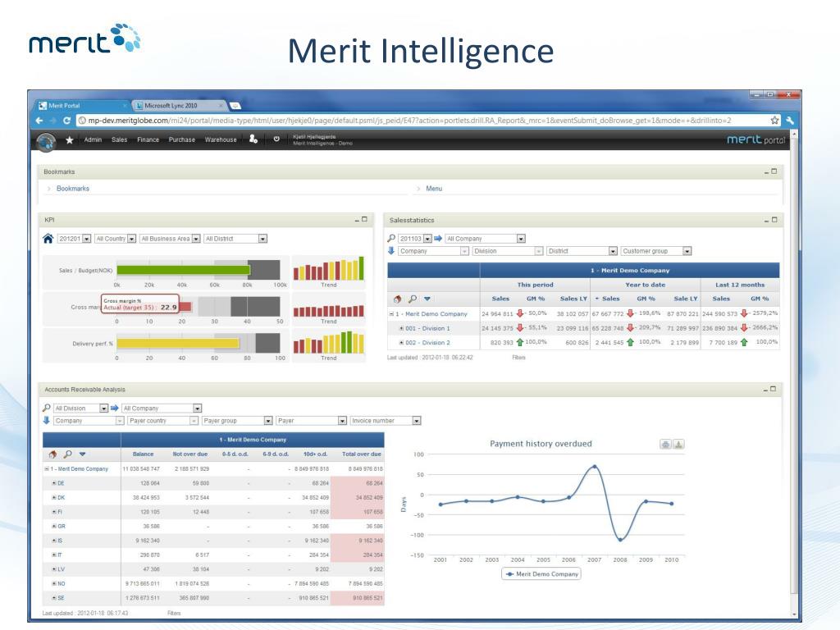Click the 2007 peak point on chart

pos(594,467)
